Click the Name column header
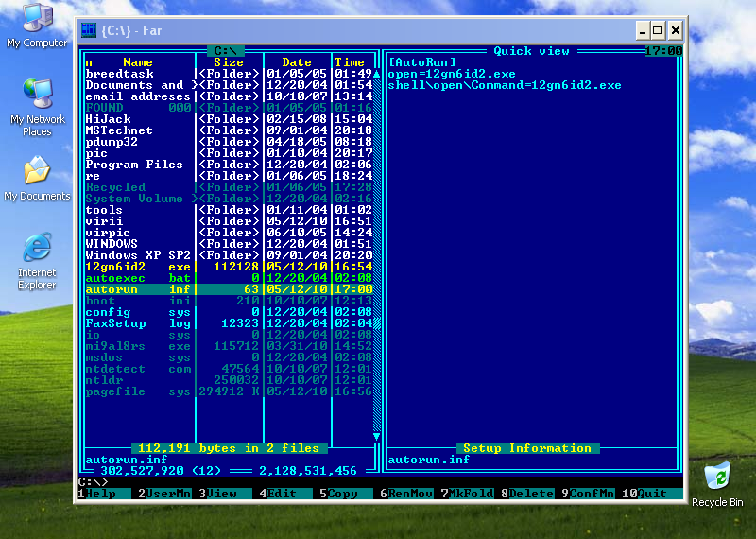This screenshot has height=539, width=756. 138,62
